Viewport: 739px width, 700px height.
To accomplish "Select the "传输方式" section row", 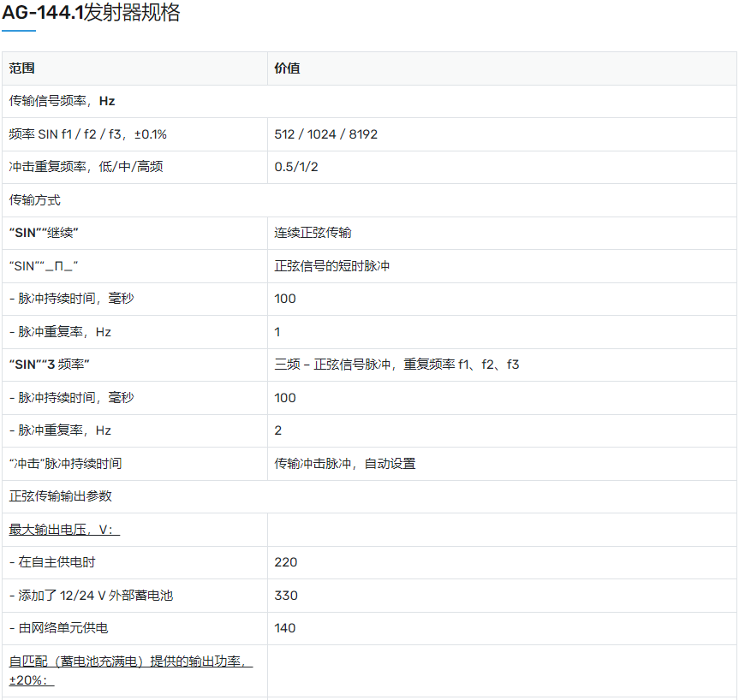I will click(x=34, y=200).
